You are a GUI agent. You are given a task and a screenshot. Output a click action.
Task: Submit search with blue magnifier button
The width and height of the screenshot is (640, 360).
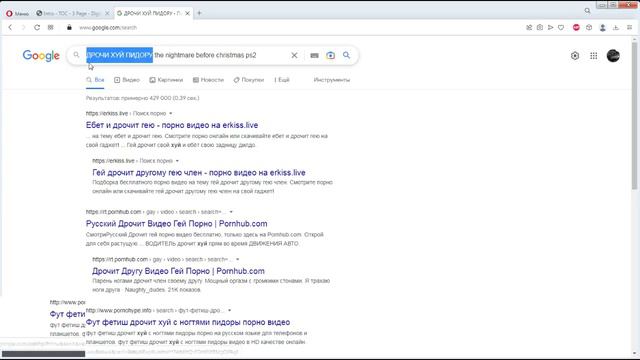pyautogui.click(x=346, y=55)
